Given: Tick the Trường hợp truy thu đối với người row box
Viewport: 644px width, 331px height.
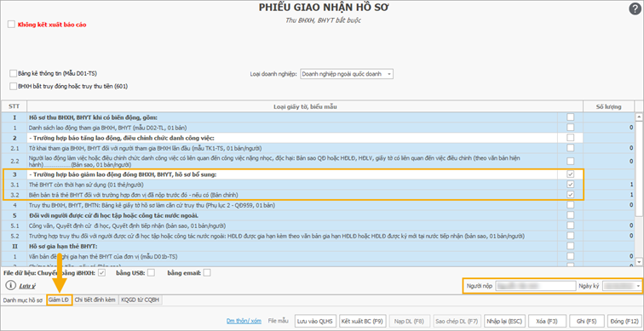Looking at the screenshot, I should (570, 236).
